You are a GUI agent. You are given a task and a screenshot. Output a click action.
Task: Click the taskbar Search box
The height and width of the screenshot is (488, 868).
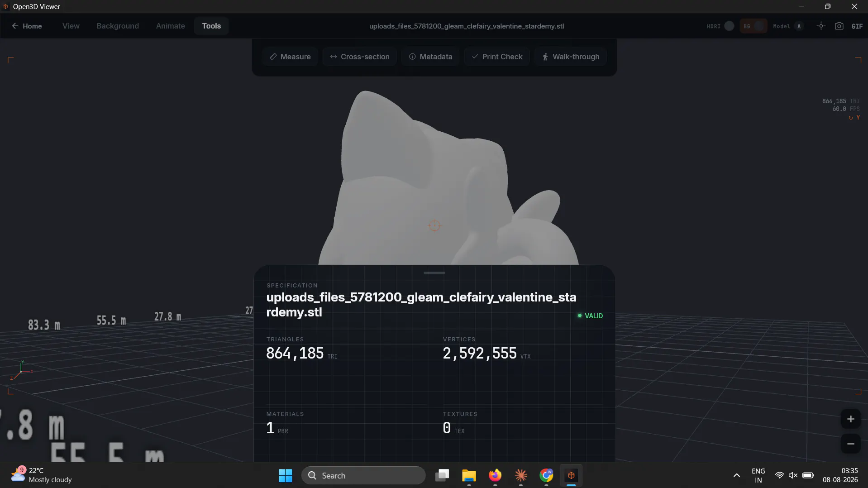coord(363,475)
